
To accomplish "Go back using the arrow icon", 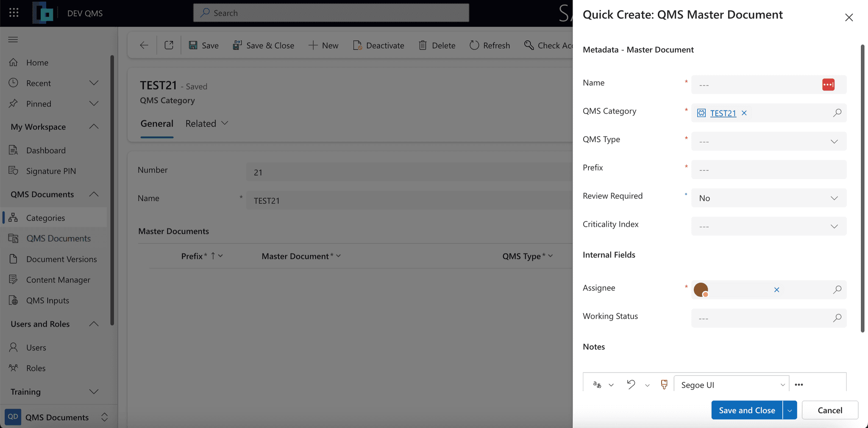I will coord(144,45).
